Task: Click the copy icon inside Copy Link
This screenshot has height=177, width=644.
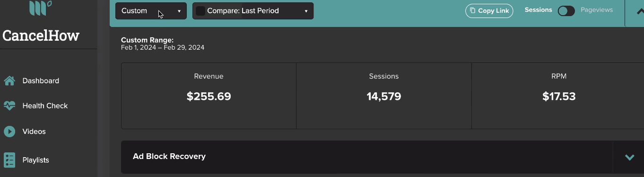Action: (473, 10)
